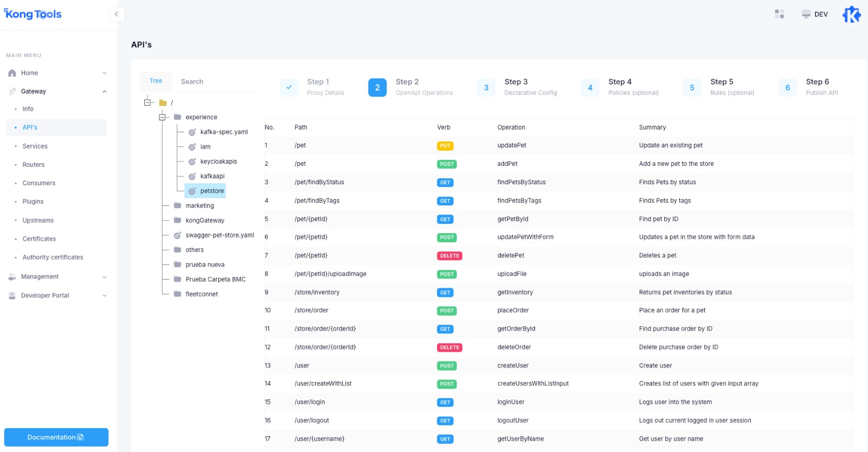Collapse the sidebar with the chevron button
Viewport: 868px width, 452px height.
coord(116,14)
